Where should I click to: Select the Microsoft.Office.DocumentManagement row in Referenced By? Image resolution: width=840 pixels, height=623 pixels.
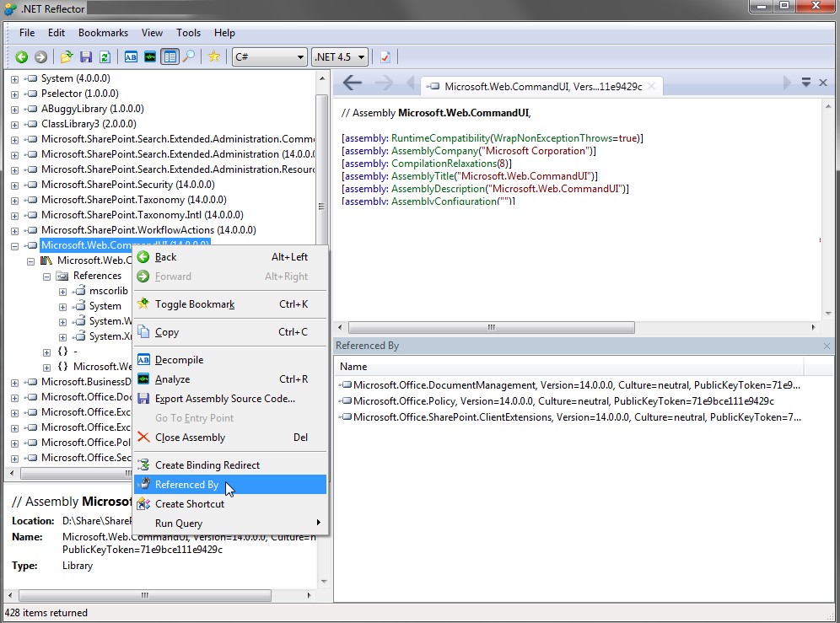(x=570, y=385)
